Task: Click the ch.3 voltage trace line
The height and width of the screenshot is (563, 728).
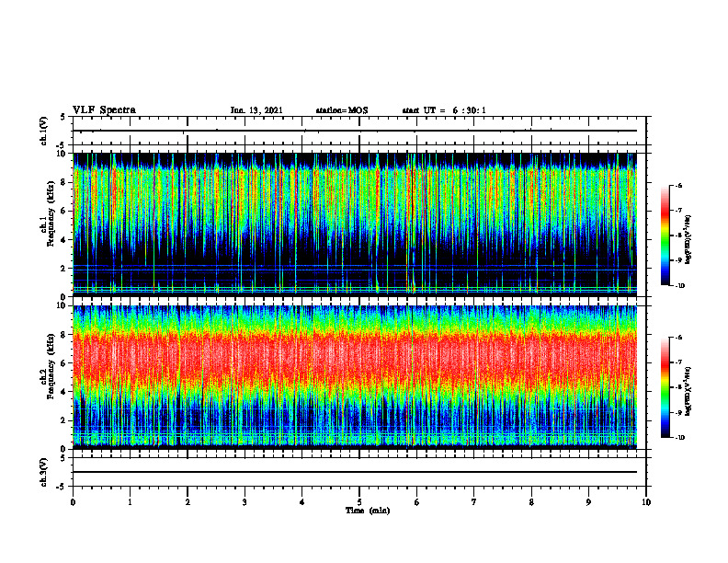Action: (355, 472)
